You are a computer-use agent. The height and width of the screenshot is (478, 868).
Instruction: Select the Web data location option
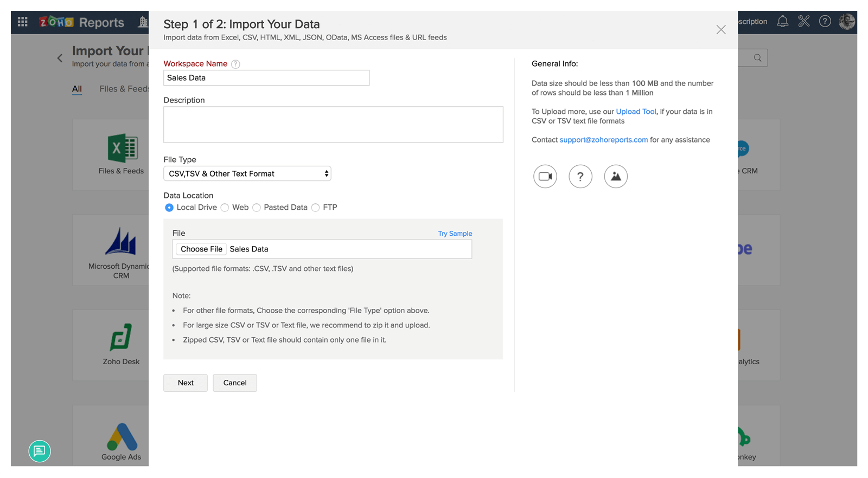tap(225, 208)
